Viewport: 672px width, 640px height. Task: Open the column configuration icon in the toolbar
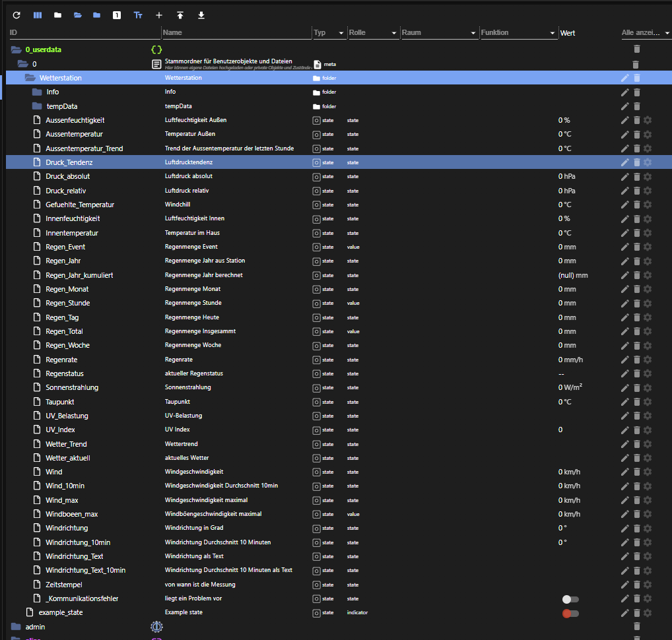(x=38, y=15)
